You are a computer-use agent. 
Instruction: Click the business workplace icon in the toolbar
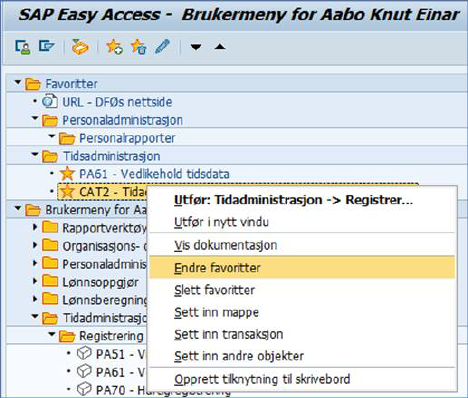pos(80,47)
